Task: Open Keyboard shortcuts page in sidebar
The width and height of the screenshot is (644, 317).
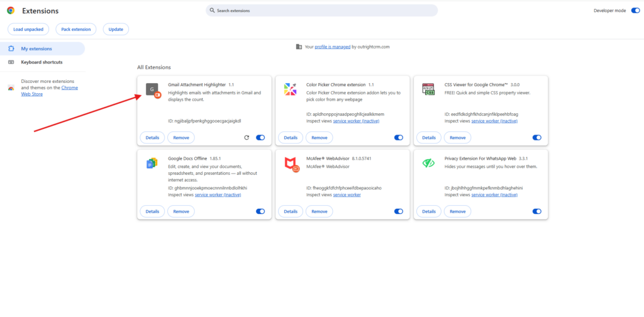Action: [x=42, y=62]
